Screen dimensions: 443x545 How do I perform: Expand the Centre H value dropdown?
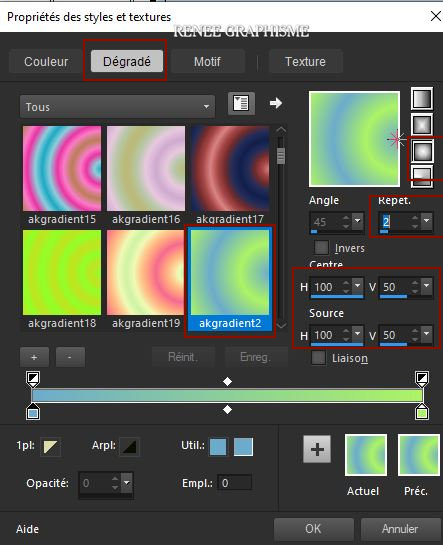(358, 286)
